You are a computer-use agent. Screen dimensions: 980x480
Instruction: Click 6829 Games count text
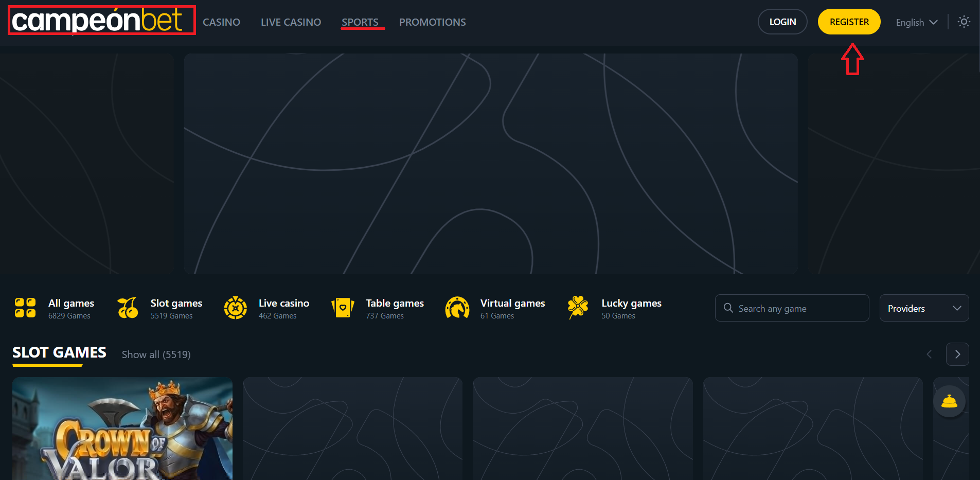[x=69, y=316]
